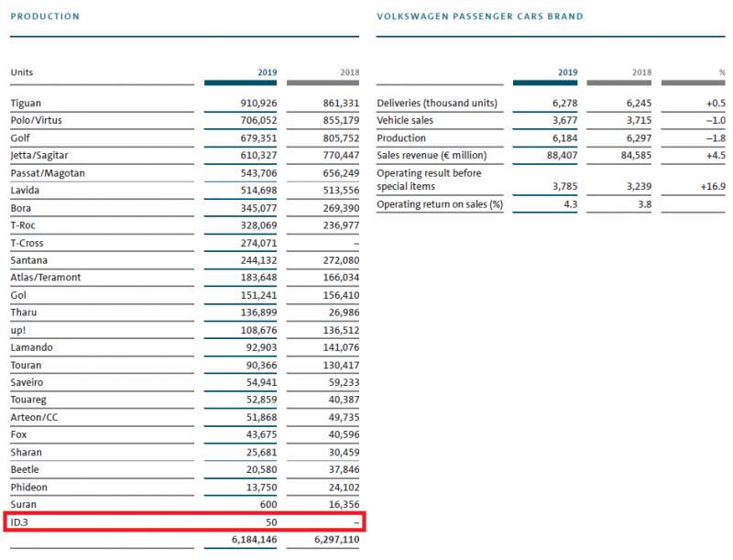Click Operating return on sales (%) label
Image resolution: width=733 pixels, height=560 pixels.
coord(440,204)
